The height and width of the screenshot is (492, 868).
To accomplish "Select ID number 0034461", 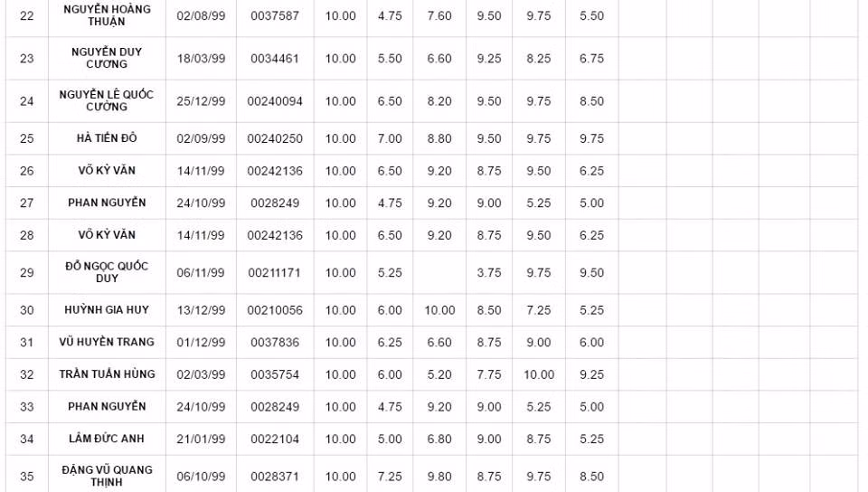I will point(275,59).
